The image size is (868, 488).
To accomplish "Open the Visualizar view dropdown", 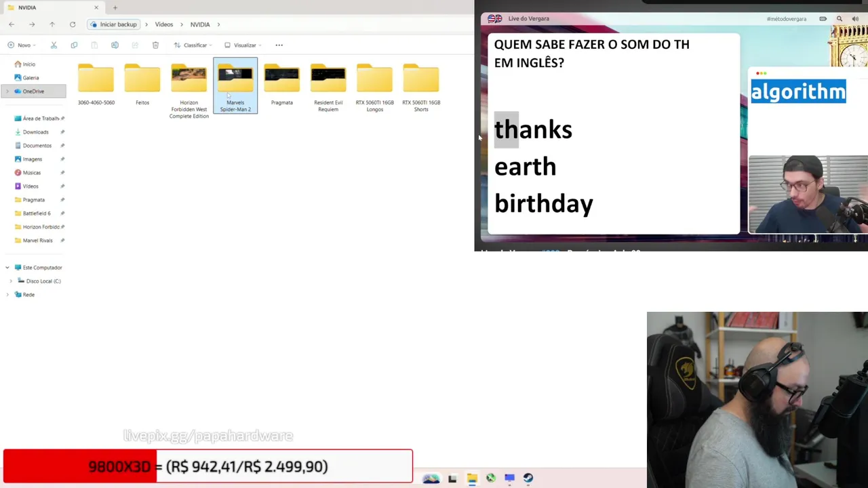I will [242, 45].
